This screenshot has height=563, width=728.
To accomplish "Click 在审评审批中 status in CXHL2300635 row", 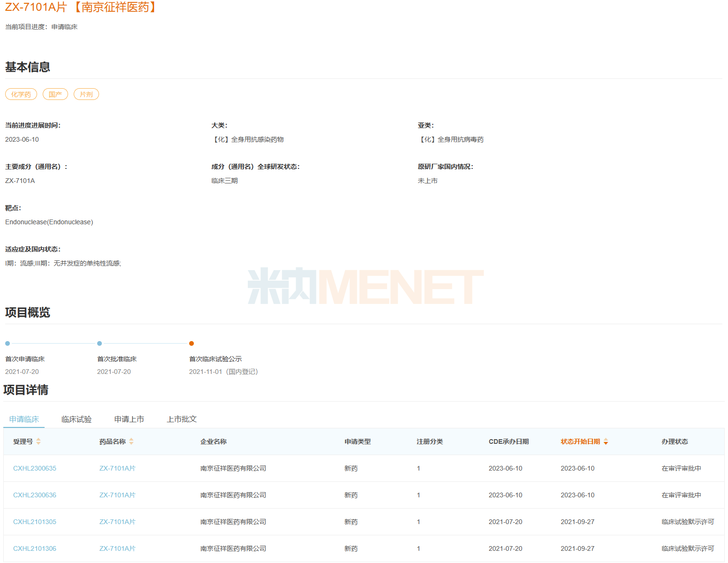I will coord(682,468).
